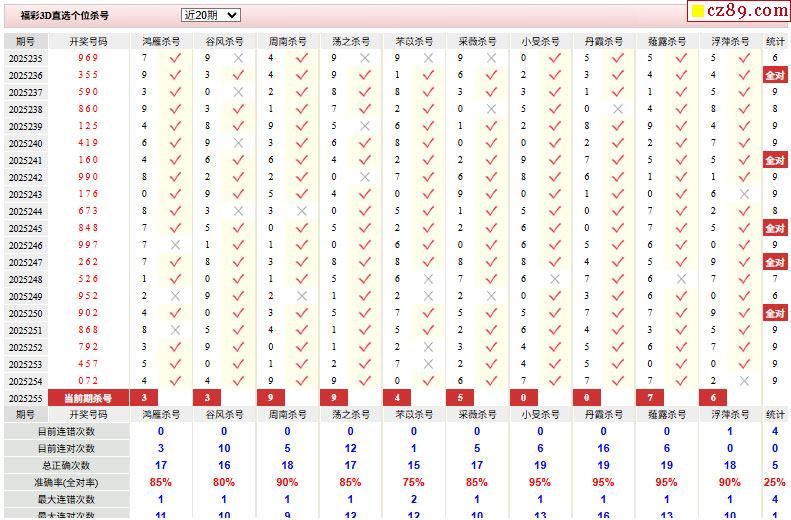The image size is (791, 520).
Task: Click period number 2025244
Action: [x=26, y=211]
